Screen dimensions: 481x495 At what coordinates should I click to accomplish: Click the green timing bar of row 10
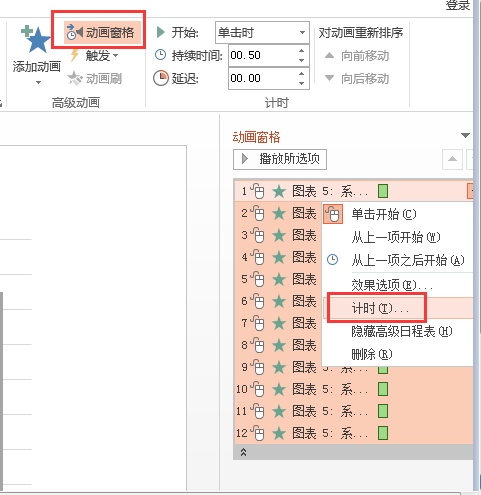[383, 389]
